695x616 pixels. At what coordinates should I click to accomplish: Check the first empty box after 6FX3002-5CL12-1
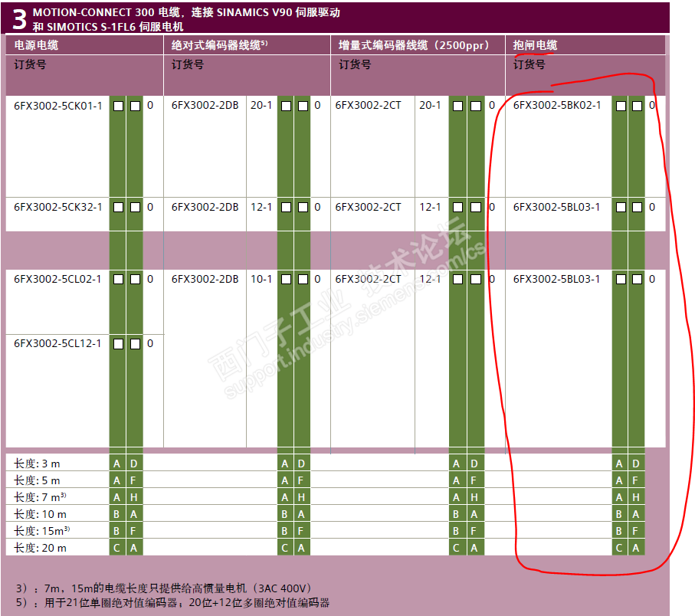(118, 344)
